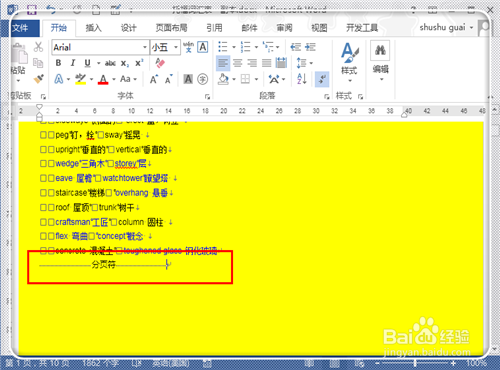
Task: Click the text effects outlined A
Action: pyautogui.click(x=59, y=79)
